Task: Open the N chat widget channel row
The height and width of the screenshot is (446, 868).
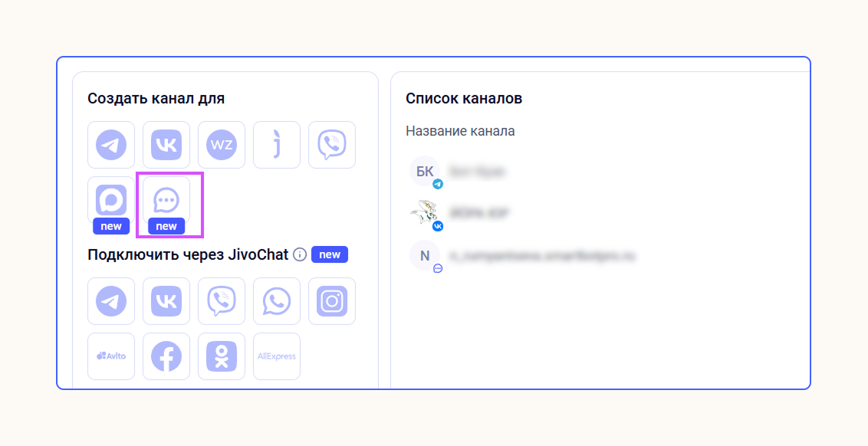Action: coord(523,256)
